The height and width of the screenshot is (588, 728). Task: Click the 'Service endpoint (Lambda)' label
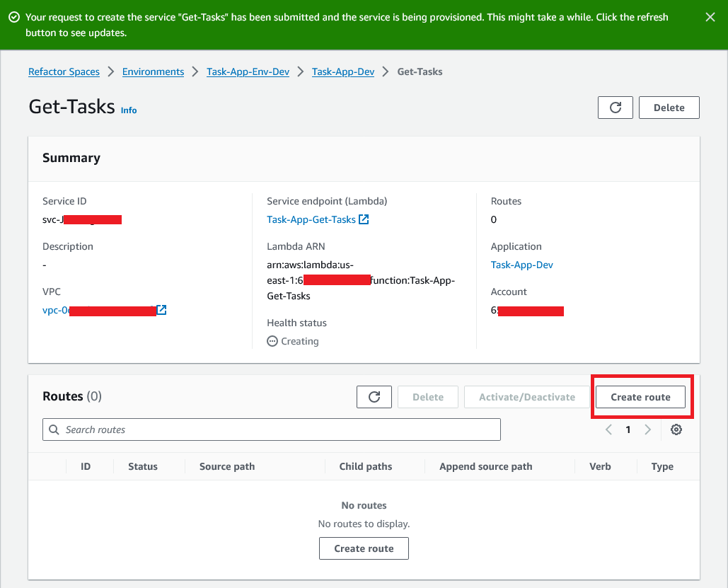pyautogui.click(x=327, y=201)
